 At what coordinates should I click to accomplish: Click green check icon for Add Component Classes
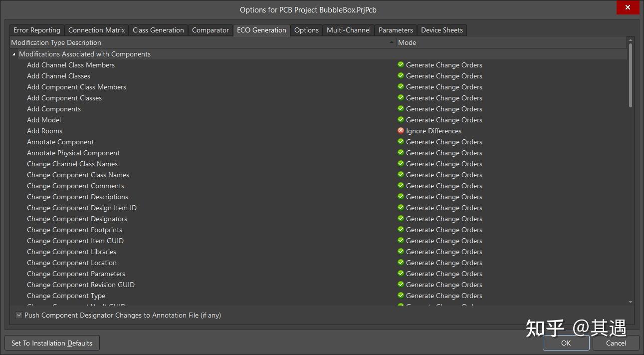click(x=401, y=97)
